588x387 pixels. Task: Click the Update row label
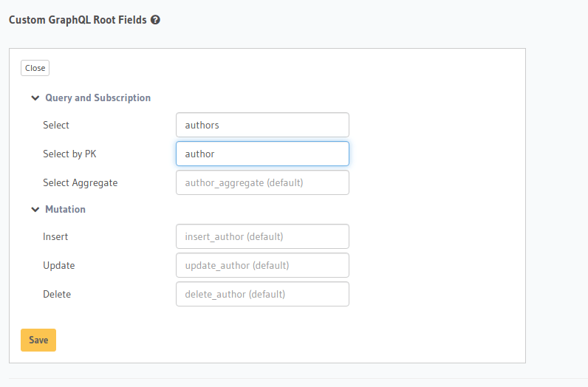[x=58, y=265]
